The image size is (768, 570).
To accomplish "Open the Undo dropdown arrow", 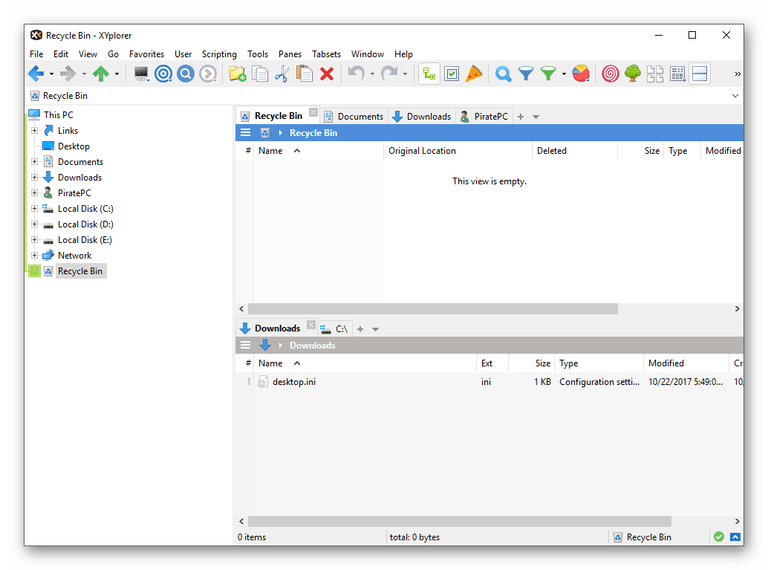I will coord(372,74).
